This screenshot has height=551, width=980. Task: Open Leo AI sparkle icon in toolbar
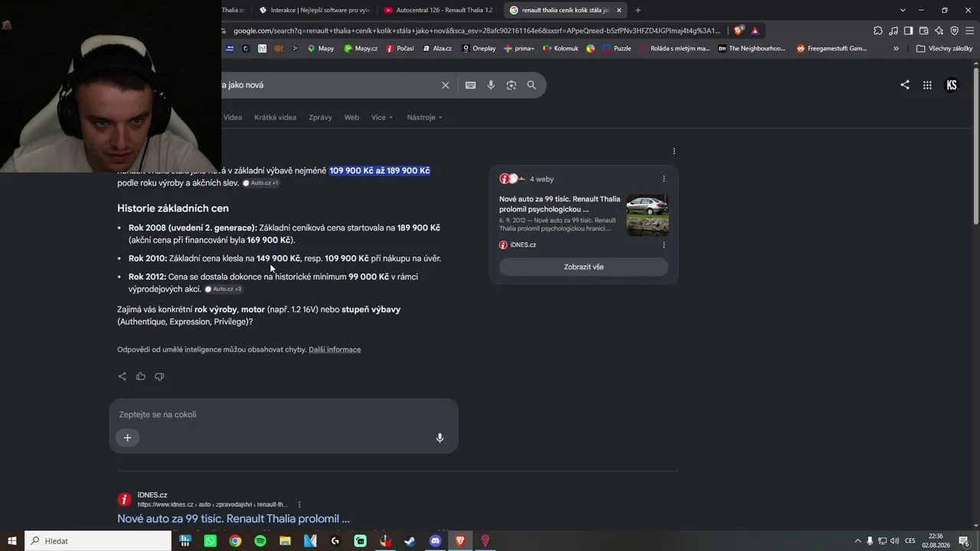939,31
